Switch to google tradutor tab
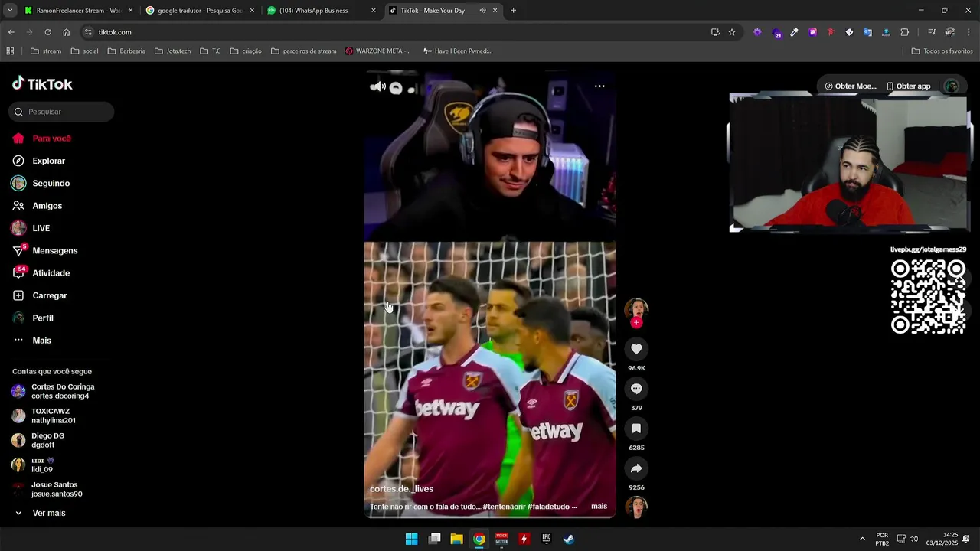Screen dimensions: 980x551 pos(200,11)
